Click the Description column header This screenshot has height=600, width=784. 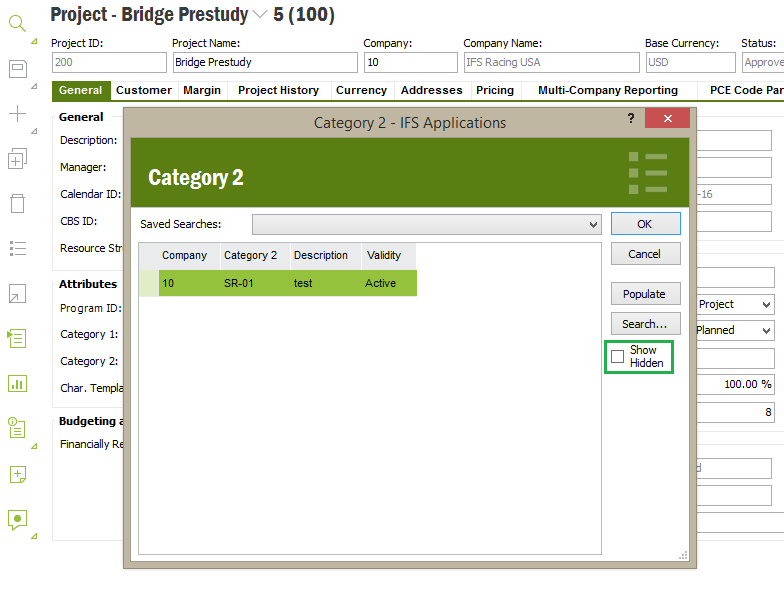click(326, 256)
